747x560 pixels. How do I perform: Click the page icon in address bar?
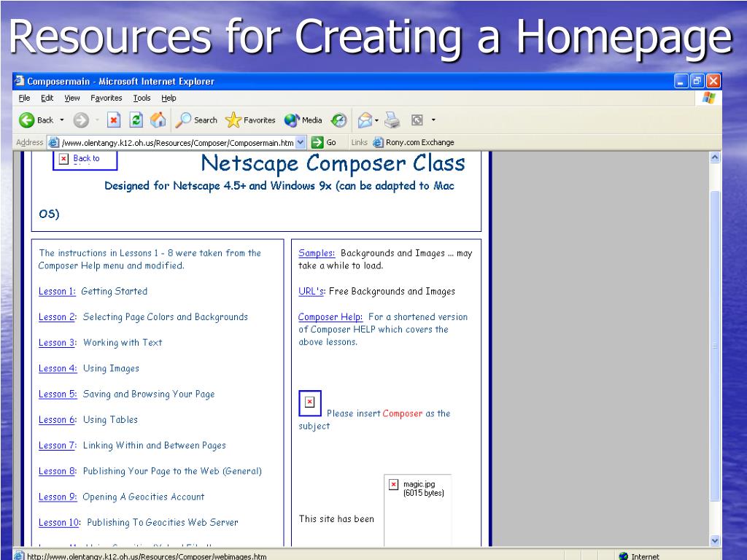(54, 142)
